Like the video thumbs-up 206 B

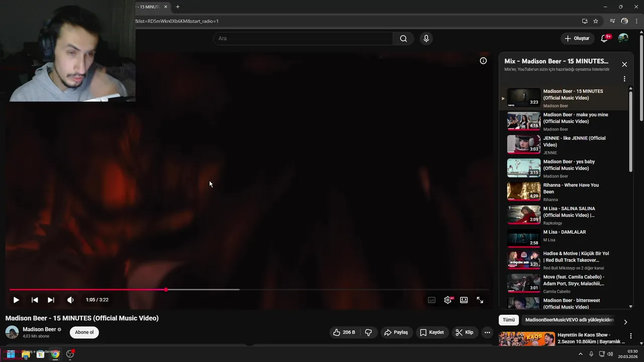(x=344, y=332)
